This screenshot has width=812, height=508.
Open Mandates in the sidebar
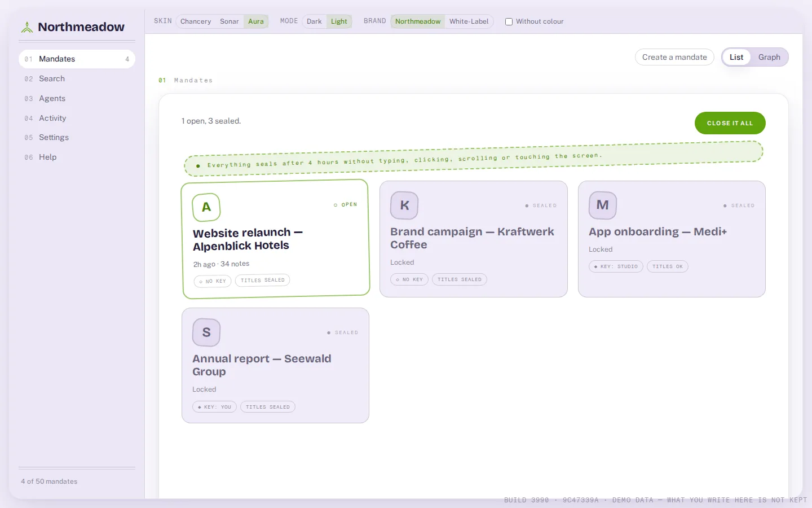click(77, 59)
